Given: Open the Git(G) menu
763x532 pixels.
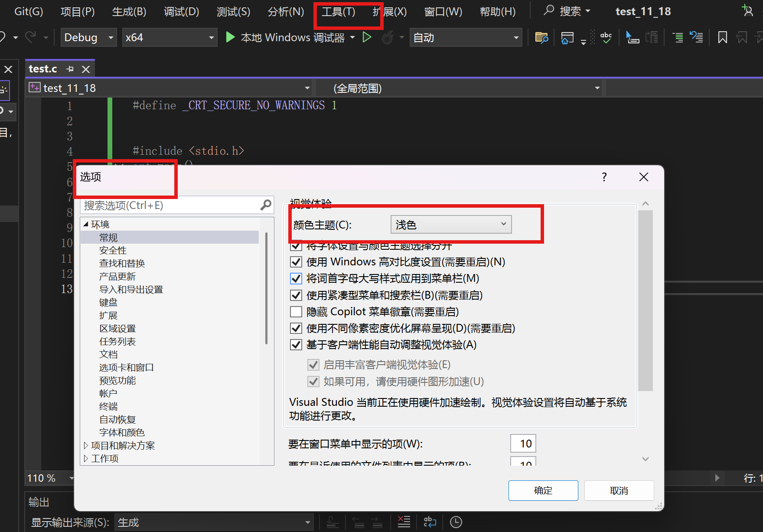Looking at the screenshot, I should coord(29,11).
